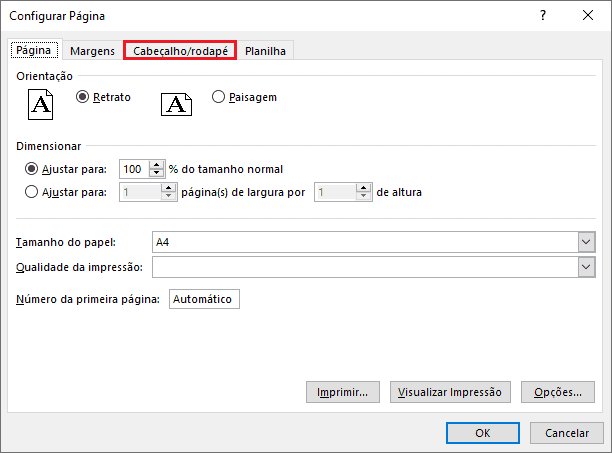Click the A4 paper size field
This screenshot has width=612, height=453.
coord(365,242)
